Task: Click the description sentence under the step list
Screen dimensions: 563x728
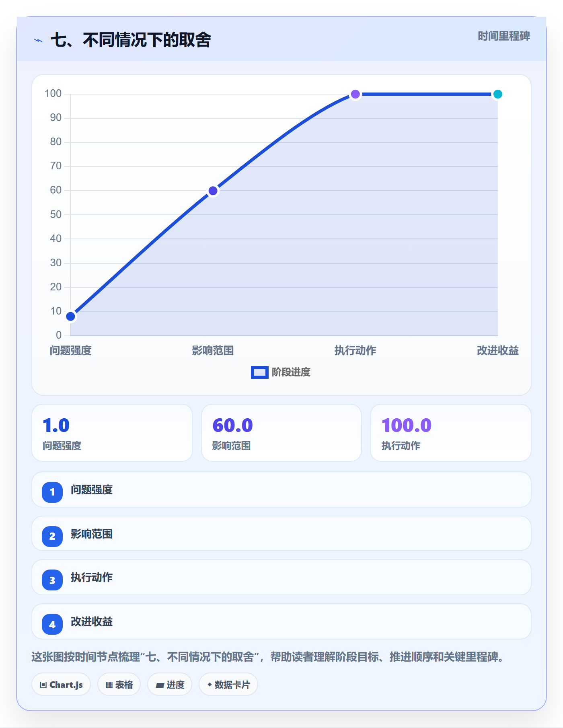Action: (268, 657)
